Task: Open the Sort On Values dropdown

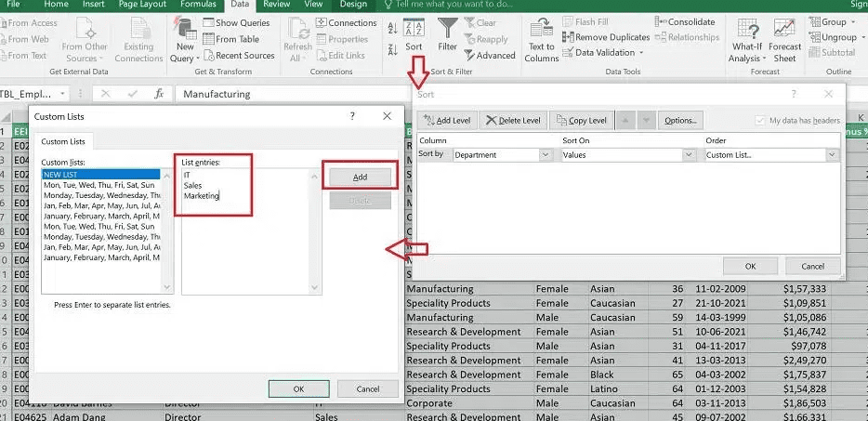Action: (x=690, y=155)
